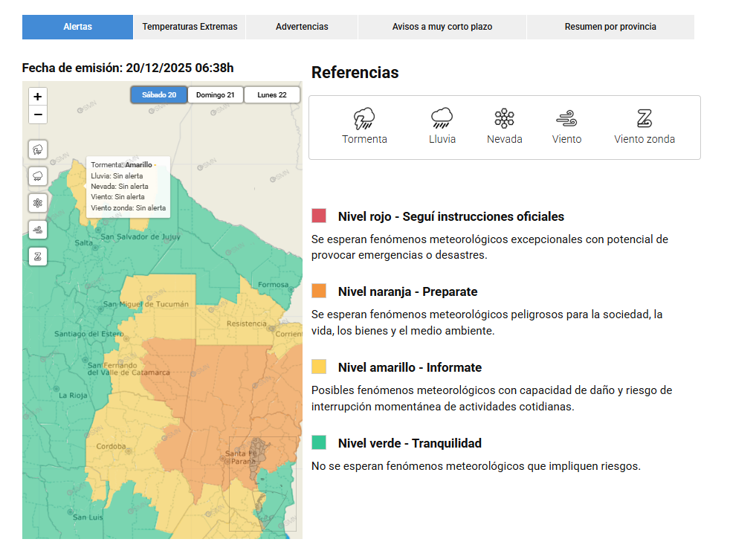Switch the map to Domingo 21

pyautogui.click(x=216, y=95)
